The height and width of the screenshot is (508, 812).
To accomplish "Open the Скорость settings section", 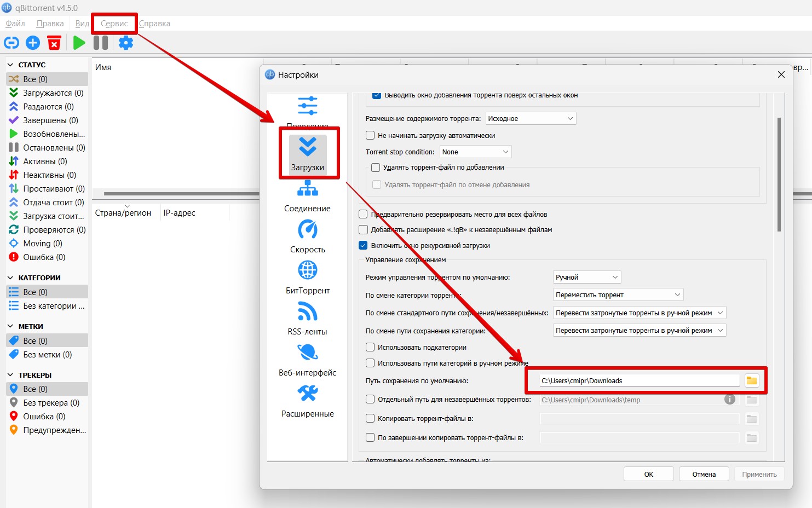I will (308, 238).
